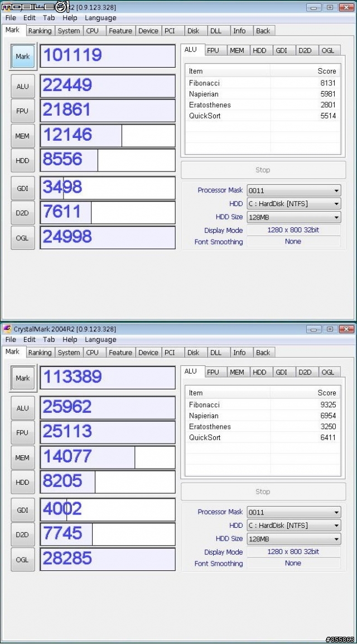Switch to the Device tab in the 113389 window
357x644 pixels.
(x=148, y=352)
